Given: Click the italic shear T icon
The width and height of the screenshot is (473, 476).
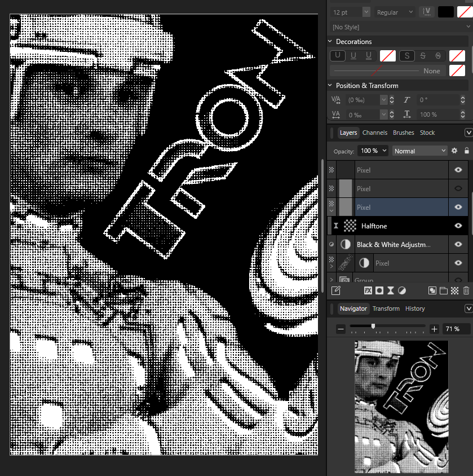Looking at the screenshot, I should 407,100.
